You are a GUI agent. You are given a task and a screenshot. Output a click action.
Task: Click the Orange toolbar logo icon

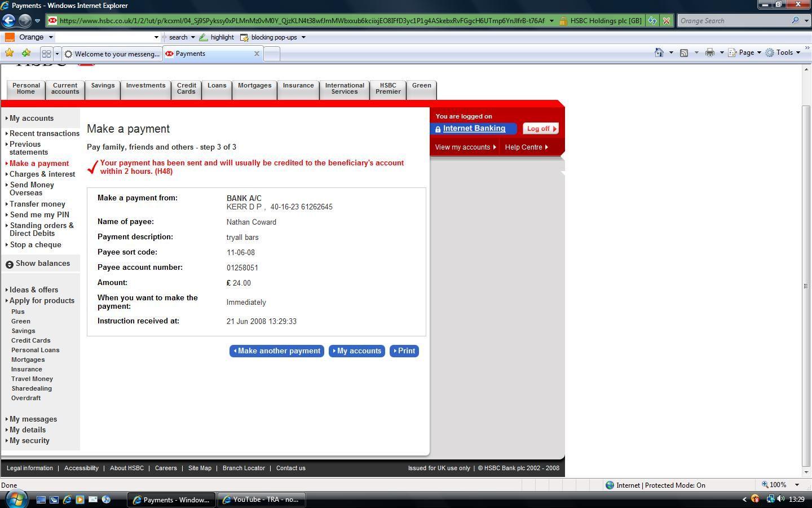pos(9,37)
